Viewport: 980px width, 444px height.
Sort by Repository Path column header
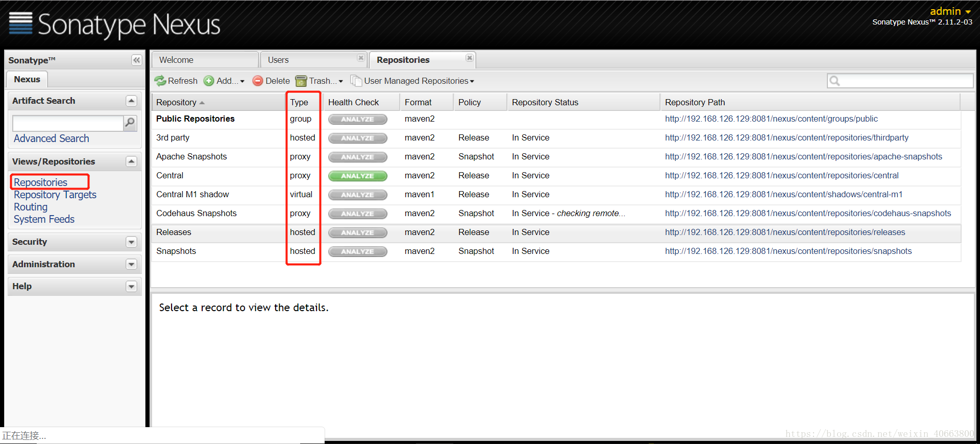811,102
